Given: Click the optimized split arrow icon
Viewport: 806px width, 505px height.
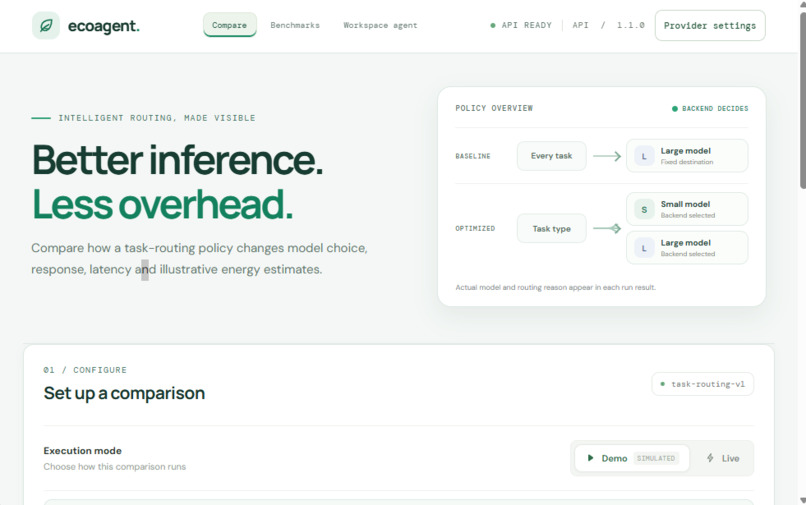Looking at the screenshot, I should point(607,228).
